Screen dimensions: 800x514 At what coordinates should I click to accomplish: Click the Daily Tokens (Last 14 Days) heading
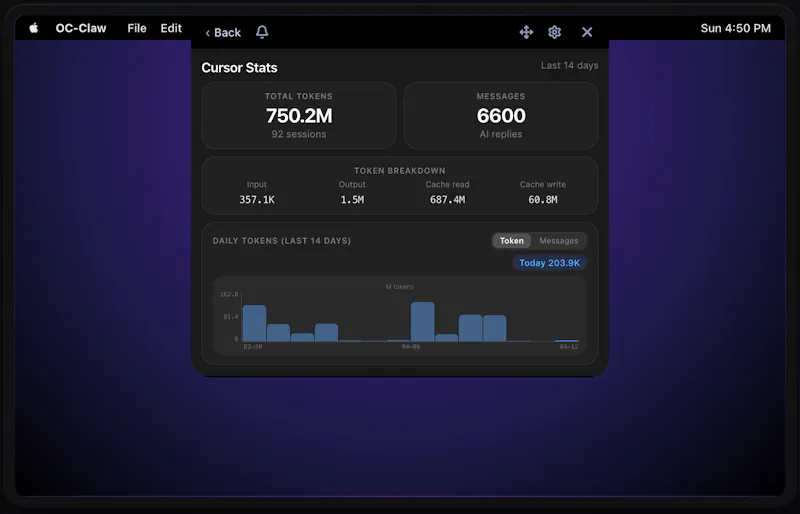tap(282, 241)
